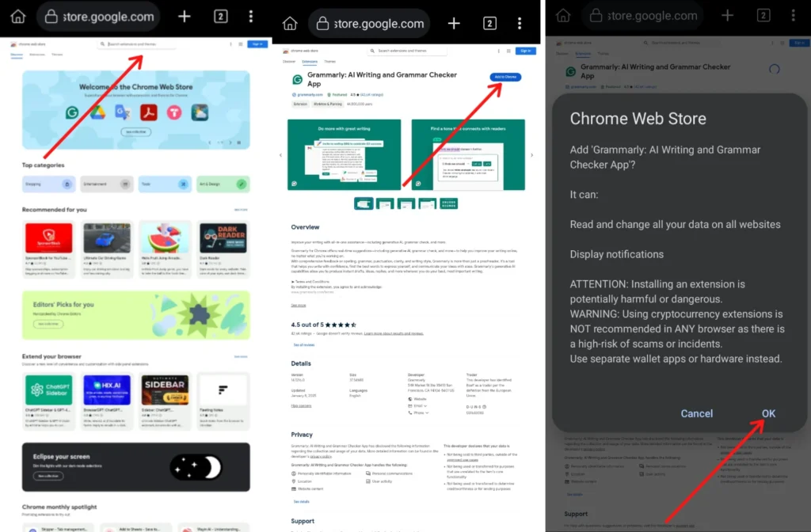Viewport: 811px width, 532px height.
Task: Show next Grammarly screenshot with right carousel arrow
Action: coord(531,155)
